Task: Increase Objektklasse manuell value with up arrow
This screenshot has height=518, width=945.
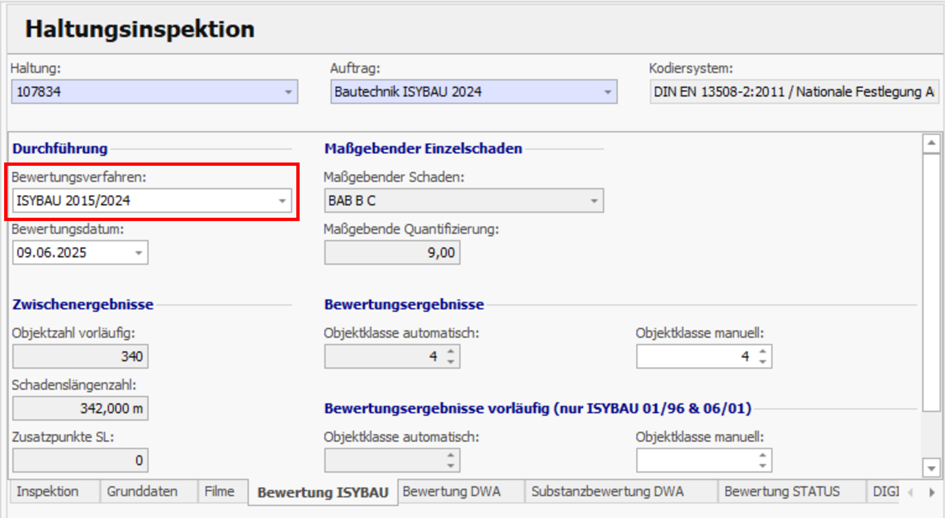Action: (x=763, y=352)
